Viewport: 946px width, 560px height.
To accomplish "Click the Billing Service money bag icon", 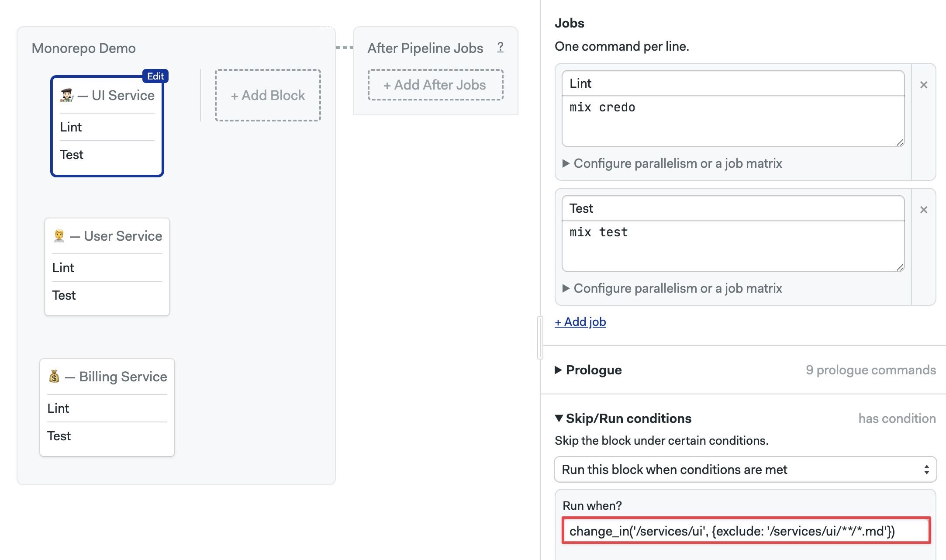I will [54, 376].
